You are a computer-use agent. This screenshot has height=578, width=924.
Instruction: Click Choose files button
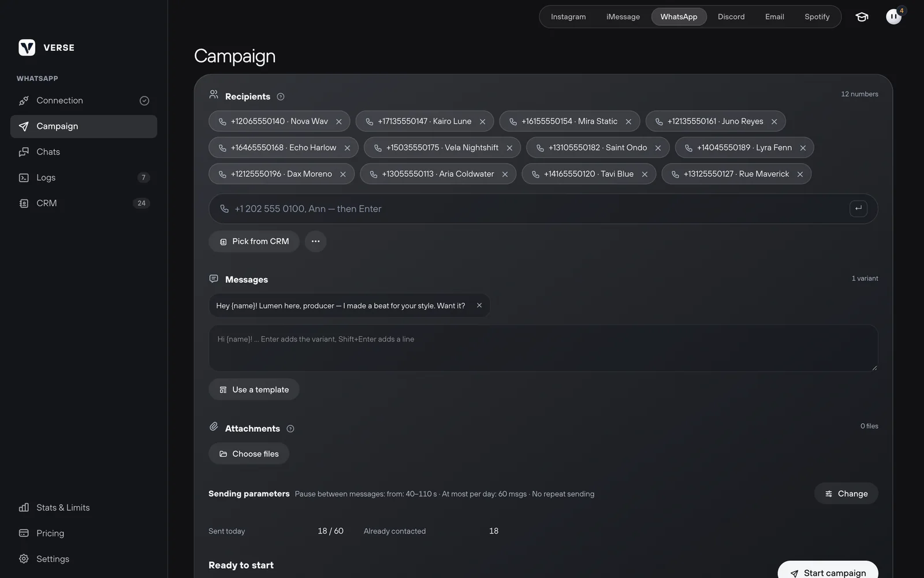pos(249,454)
